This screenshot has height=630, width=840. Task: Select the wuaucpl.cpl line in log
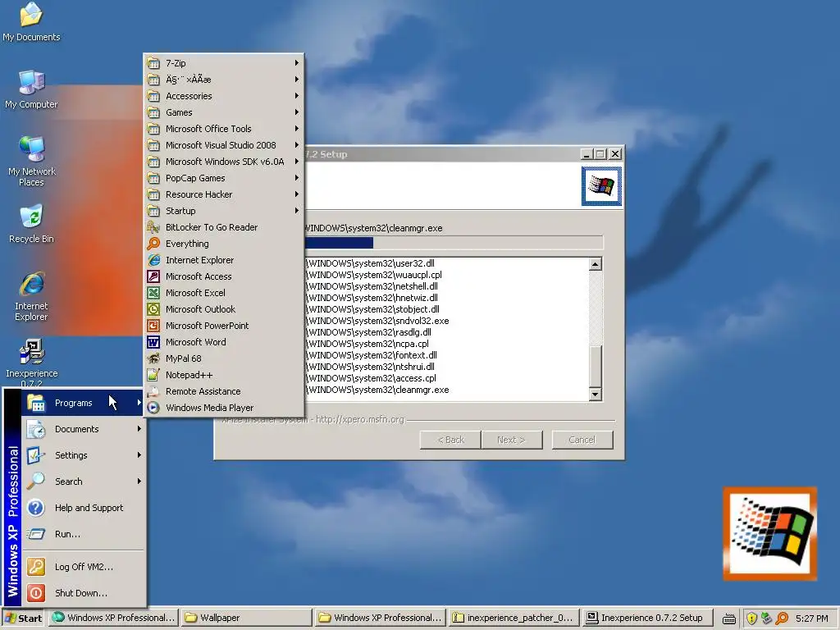click(x=374, y=275)
